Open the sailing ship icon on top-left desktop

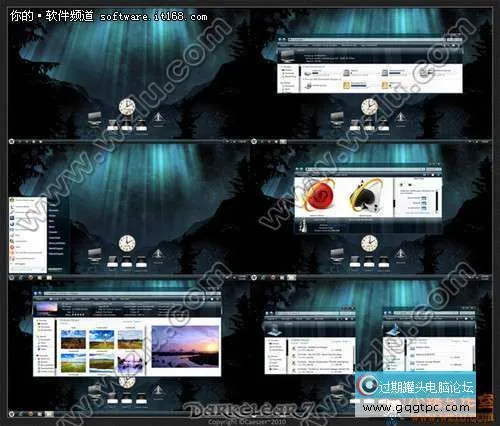[158, 118]
